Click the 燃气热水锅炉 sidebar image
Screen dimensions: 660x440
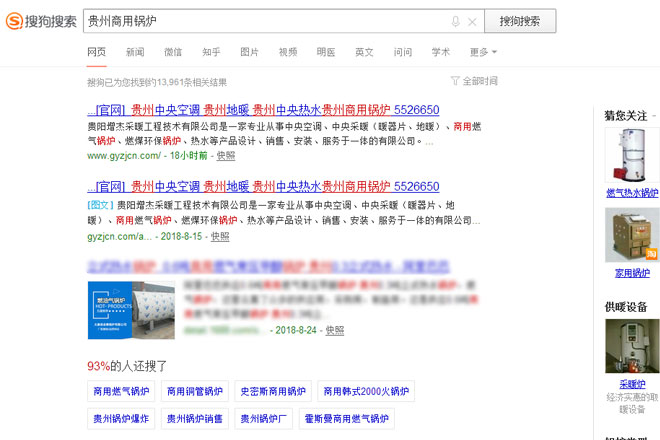632,155
